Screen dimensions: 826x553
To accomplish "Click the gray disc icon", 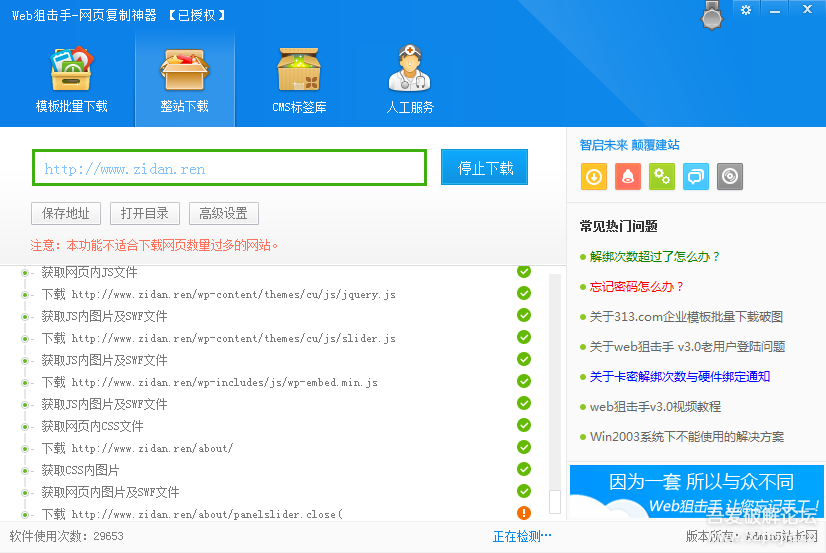I will point(731,177).
